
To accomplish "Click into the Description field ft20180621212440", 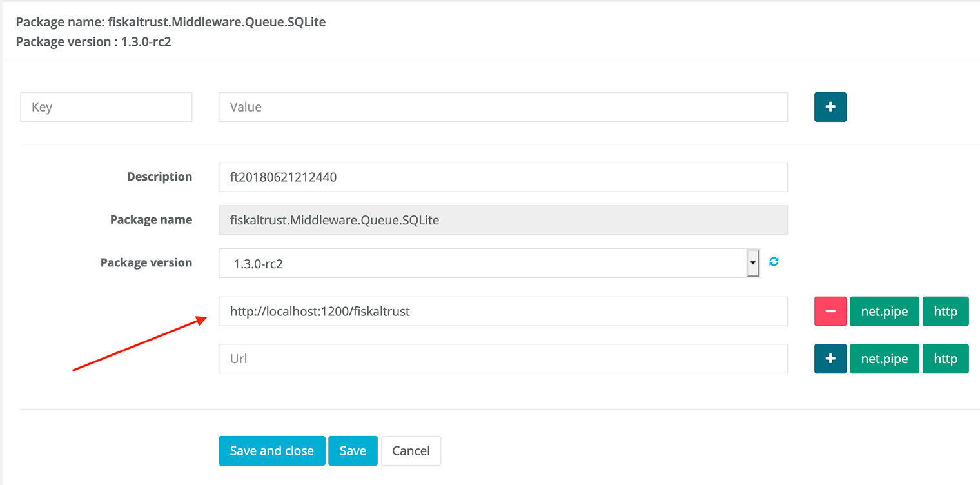I will point(503,177).
